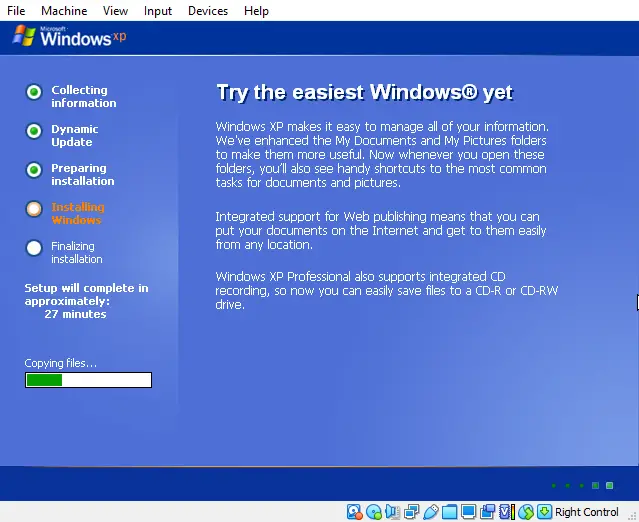
Task: Open the File menu
Action: (16, 11)
